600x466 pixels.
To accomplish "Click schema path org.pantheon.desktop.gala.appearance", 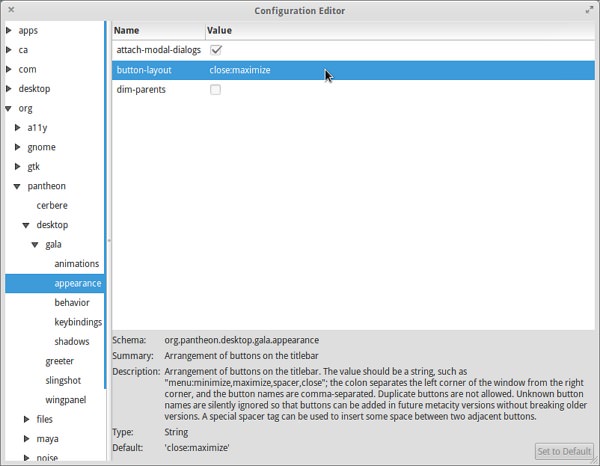I will pyautogui.click(x=241, y=340).
